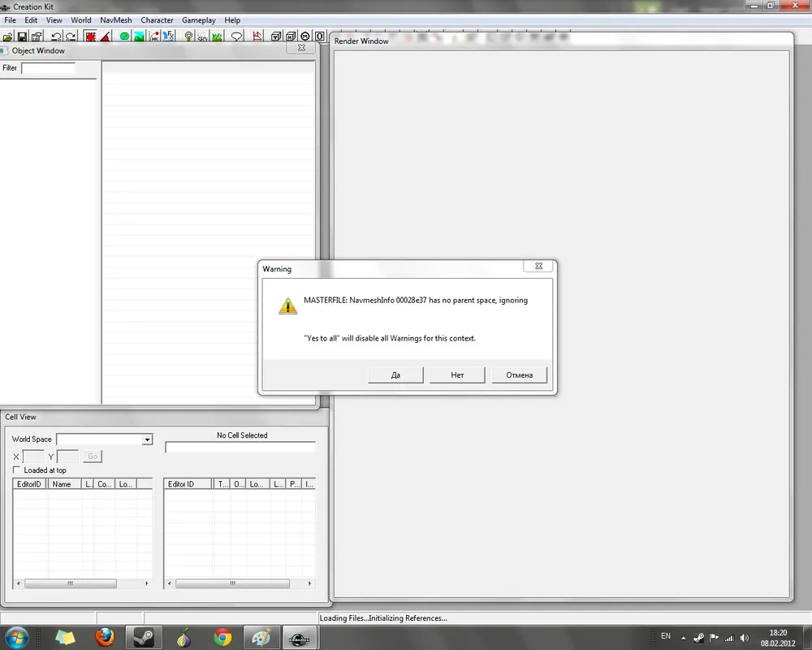Open the dialogue speech bubble icon

[236, 37]
